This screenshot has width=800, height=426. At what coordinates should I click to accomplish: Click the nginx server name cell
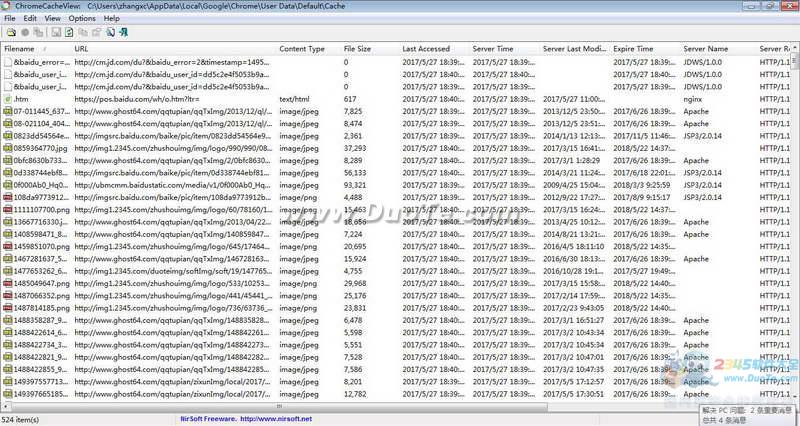tap(692, 99)
